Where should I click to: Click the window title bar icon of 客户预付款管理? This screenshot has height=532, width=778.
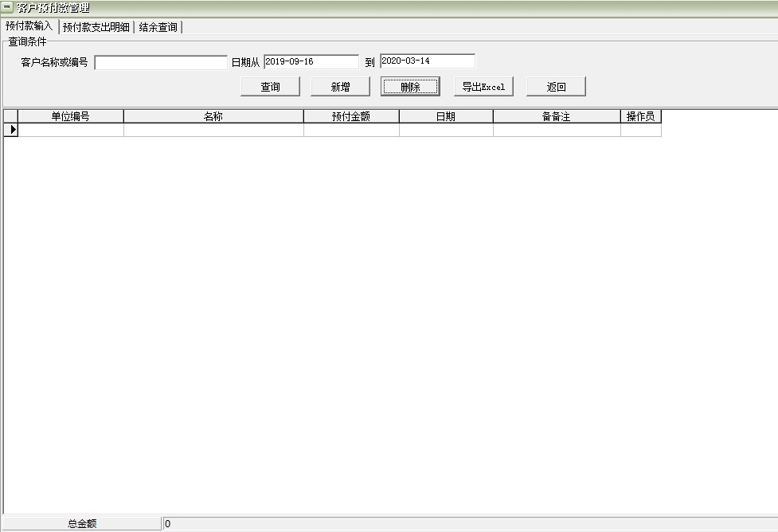[x=8, y=6]
